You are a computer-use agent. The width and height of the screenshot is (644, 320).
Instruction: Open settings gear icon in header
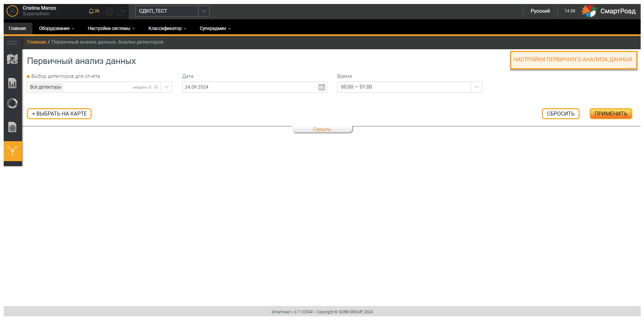[x=110, y=11]
